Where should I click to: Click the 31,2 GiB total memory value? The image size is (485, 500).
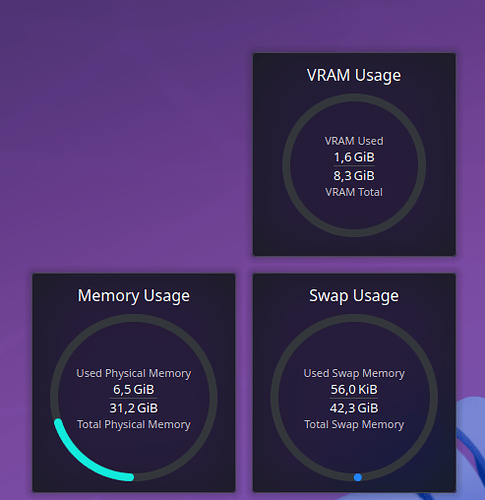[134, 408]
